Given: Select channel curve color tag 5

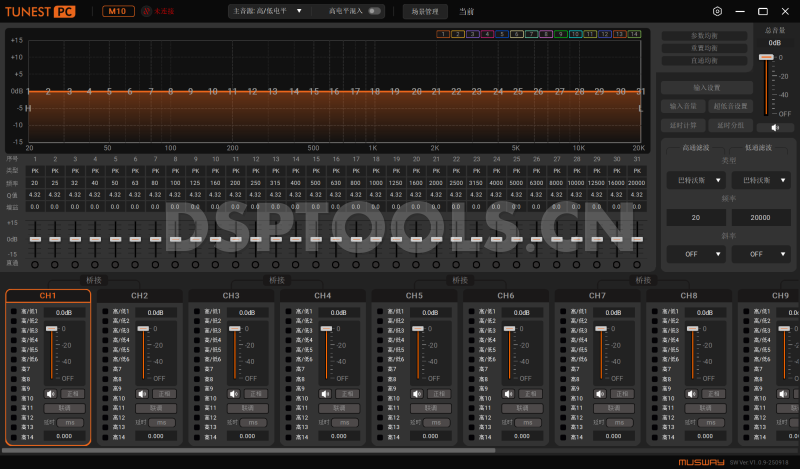Looking at the screenshot, I should 502,34.
